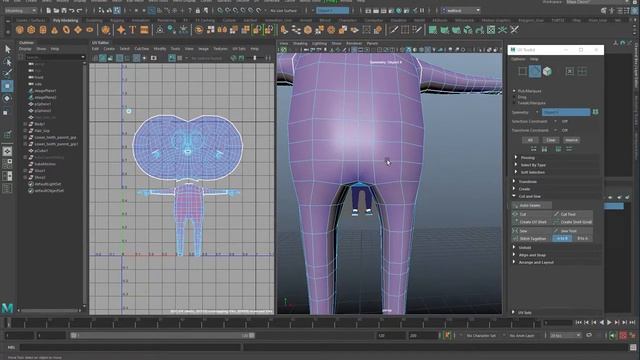Open the Shading menu in the viewport

(300, 43)
